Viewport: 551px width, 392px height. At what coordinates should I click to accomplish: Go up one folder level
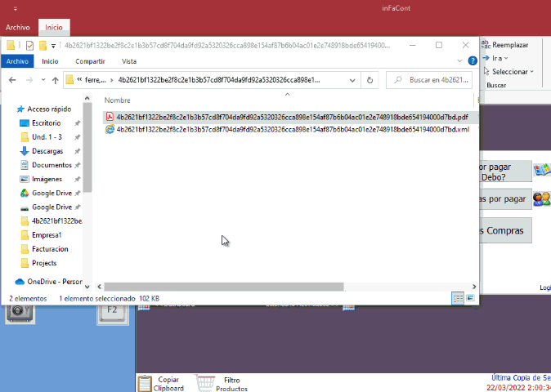(56, 80)
